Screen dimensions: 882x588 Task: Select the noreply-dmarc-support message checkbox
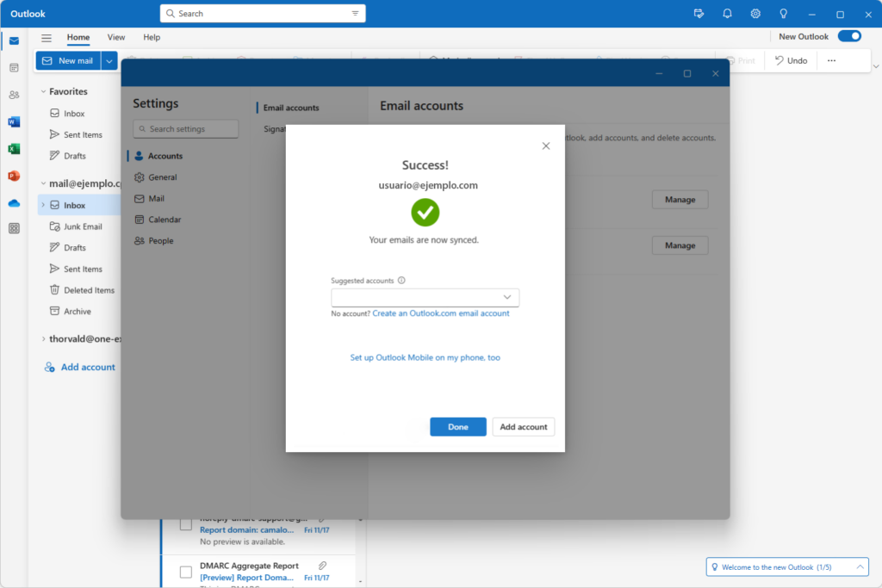coord(185,525)
